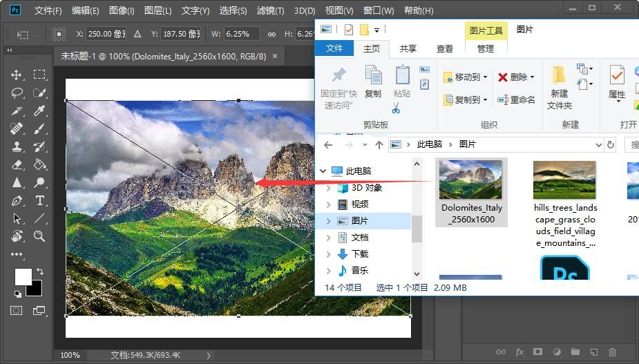Expand the 视频 tree node

pyautogui.click(x=329, y=204)
